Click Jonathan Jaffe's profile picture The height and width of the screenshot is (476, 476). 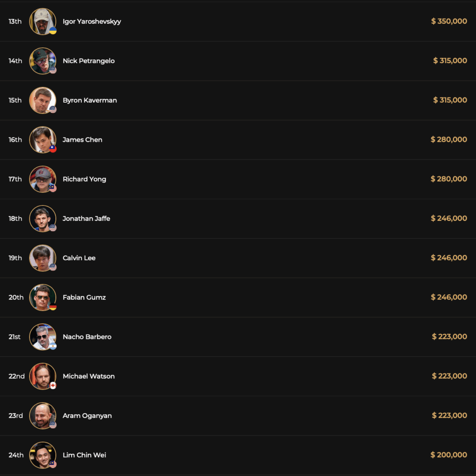tap(42, 218)
